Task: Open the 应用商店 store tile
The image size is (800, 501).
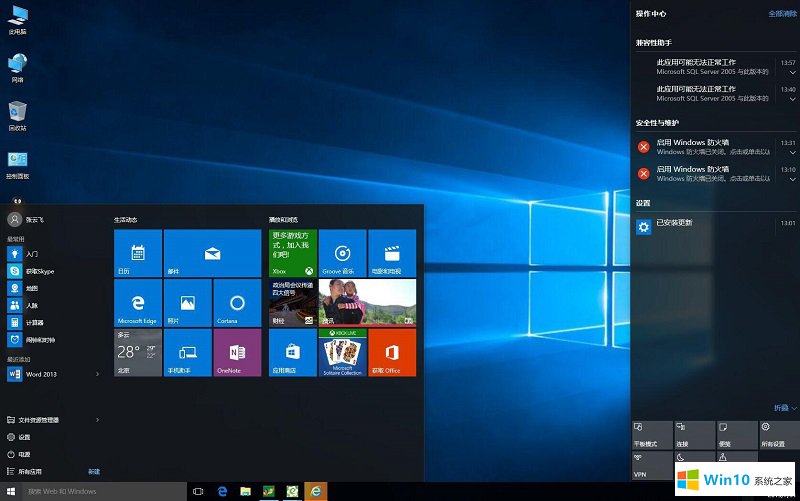Action: pos(293,353)
